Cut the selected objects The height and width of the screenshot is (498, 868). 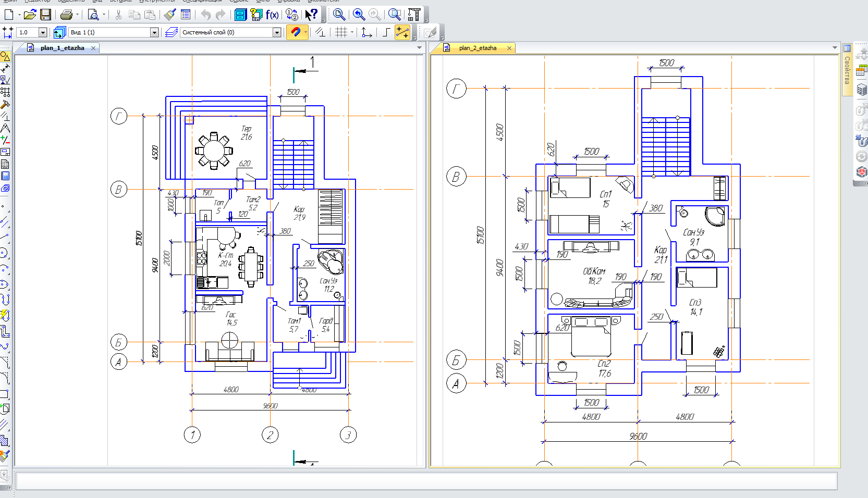(118, 15)
